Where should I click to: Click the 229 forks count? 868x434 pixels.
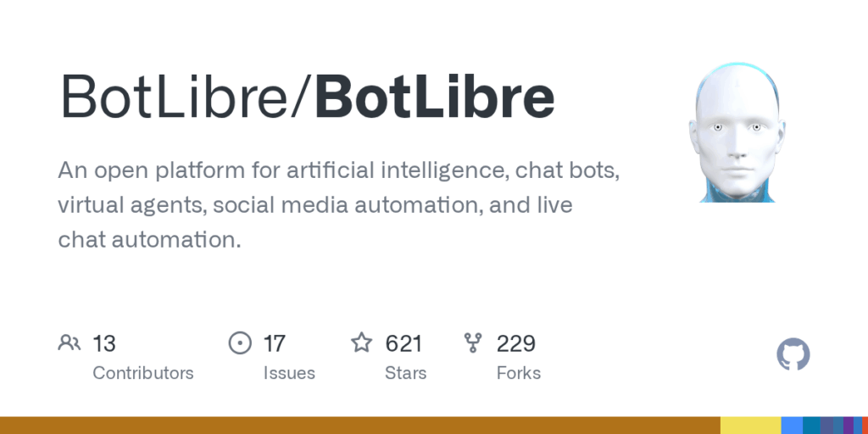(516, 344)
